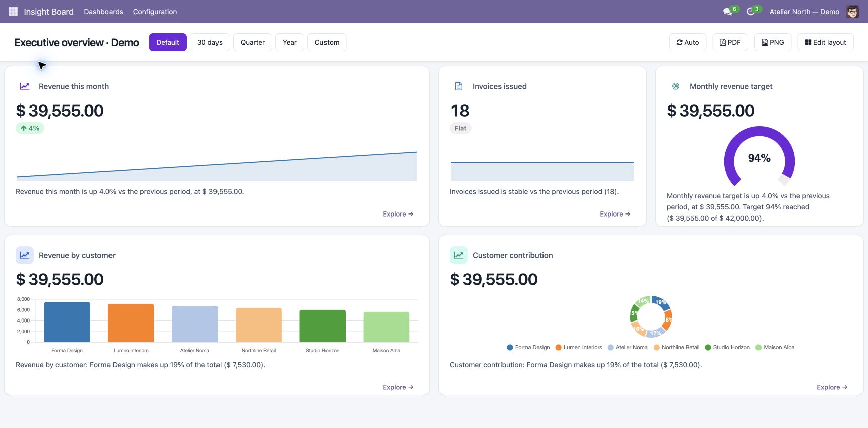The image size is (868, 428).
Task: Click the Invoices issued document icon
Action: [x=459, y=86]
